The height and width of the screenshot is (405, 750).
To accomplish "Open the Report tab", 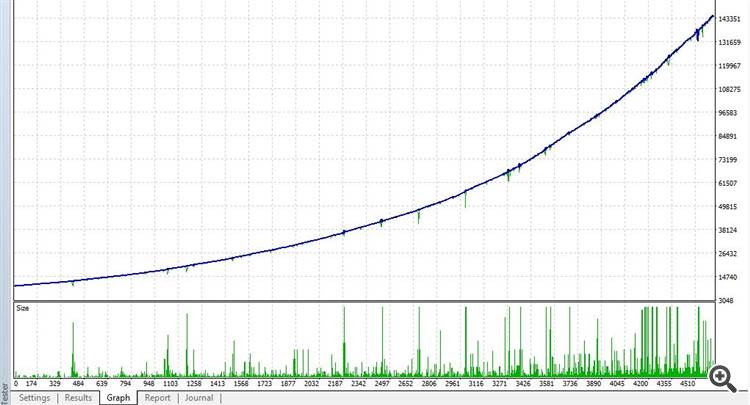I will pos(157,398).
